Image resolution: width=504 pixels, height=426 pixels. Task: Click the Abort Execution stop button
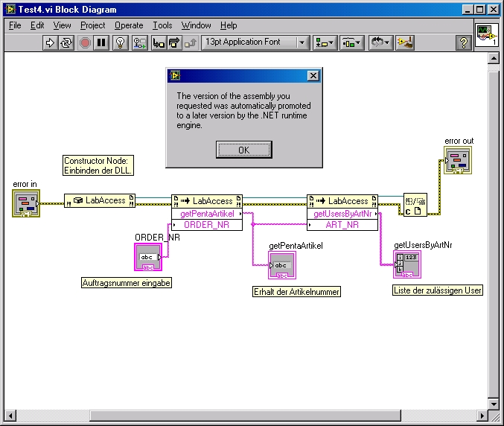[x=85, y=42]
